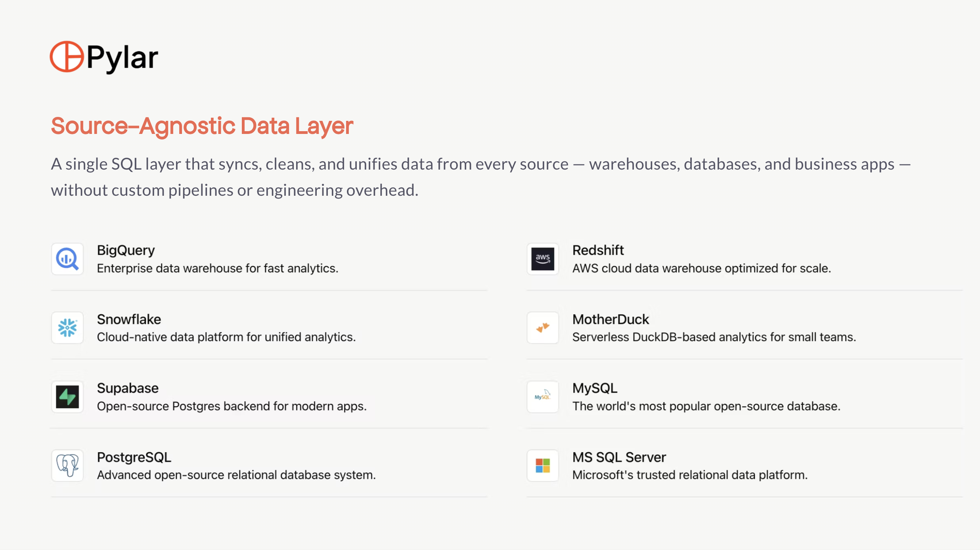Click the MySQL dolphin icon
Screen dimensions: 980x550
pyautogui.click(x=543, y=397)
